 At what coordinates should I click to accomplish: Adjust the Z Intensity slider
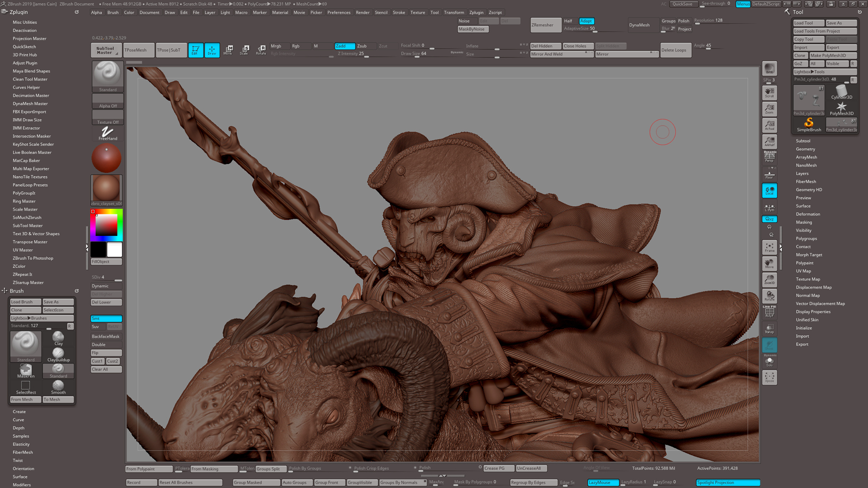click(367, 54)
